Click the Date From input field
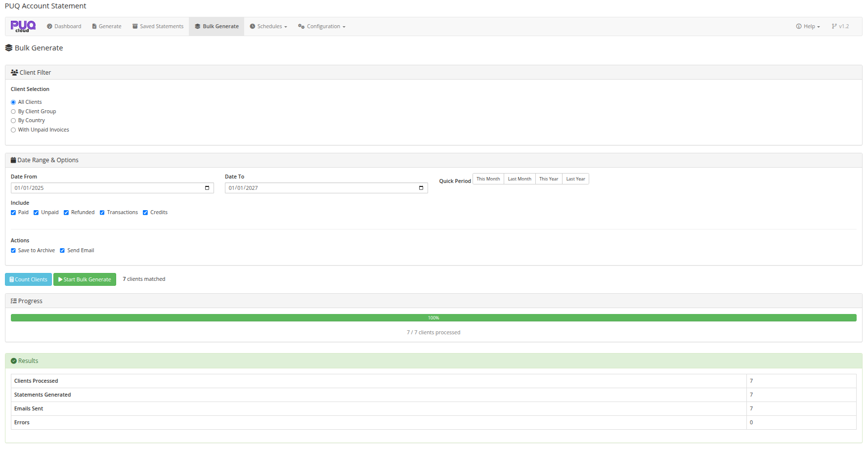868x449 pixels. tap(112, 188)
